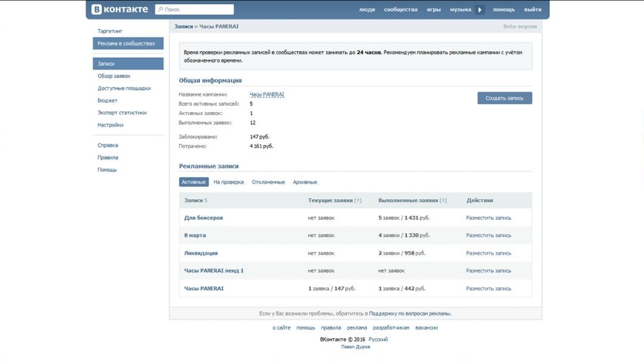
Task: Select Реклама в сообществах in the sidebar
Action: coord(128,44)
